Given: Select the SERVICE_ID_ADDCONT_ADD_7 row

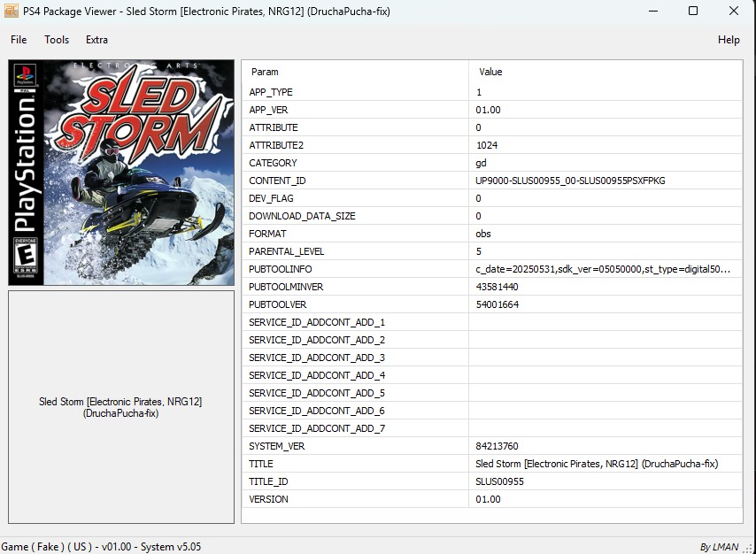Looking at the screenshot, I should point(492,428).
